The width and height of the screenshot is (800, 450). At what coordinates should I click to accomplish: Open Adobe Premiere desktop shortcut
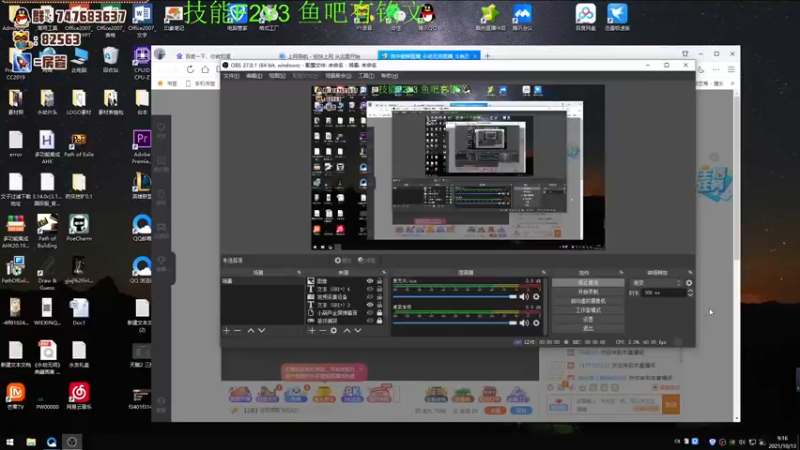pos(142,146)
